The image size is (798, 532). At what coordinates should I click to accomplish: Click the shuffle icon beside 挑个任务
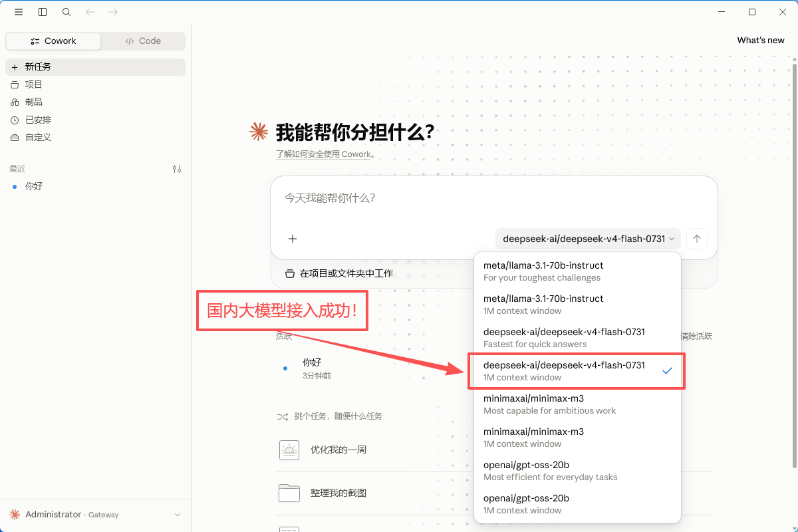point(282,416)
